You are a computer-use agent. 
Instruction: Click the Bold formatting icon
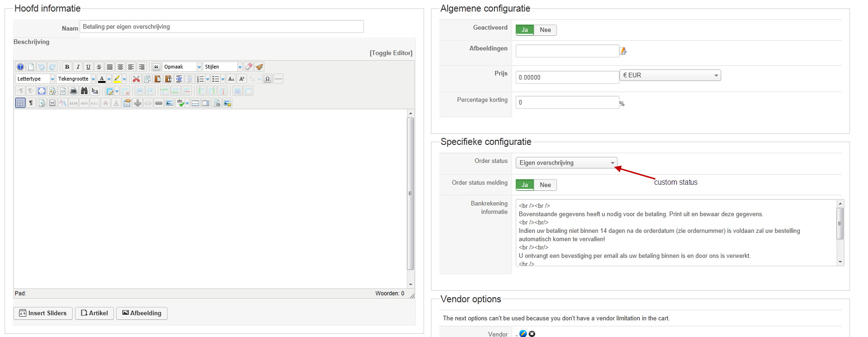click(67, 67)
